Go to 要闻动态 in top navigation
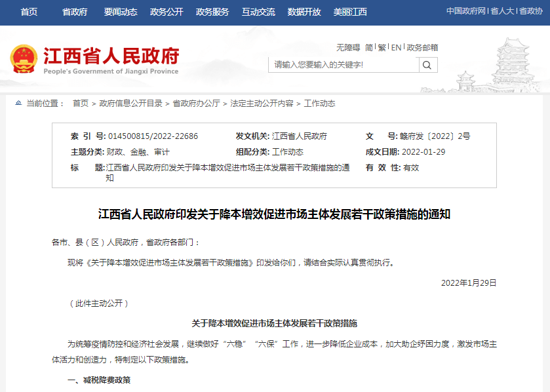The height and width of the screenshot is (392, 550). (121, 12)
